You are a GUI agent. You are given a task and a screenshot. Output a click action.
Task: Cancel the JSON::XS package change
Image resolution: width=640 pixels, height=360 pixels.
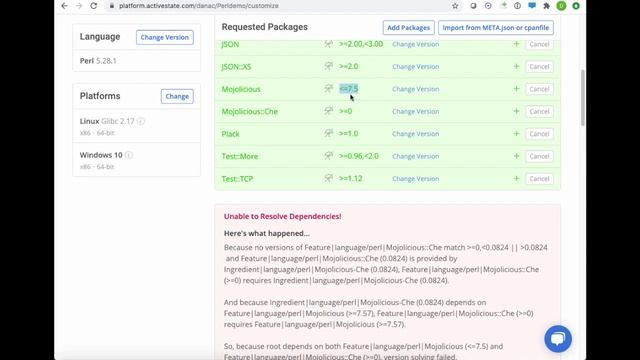pos(539,67)
